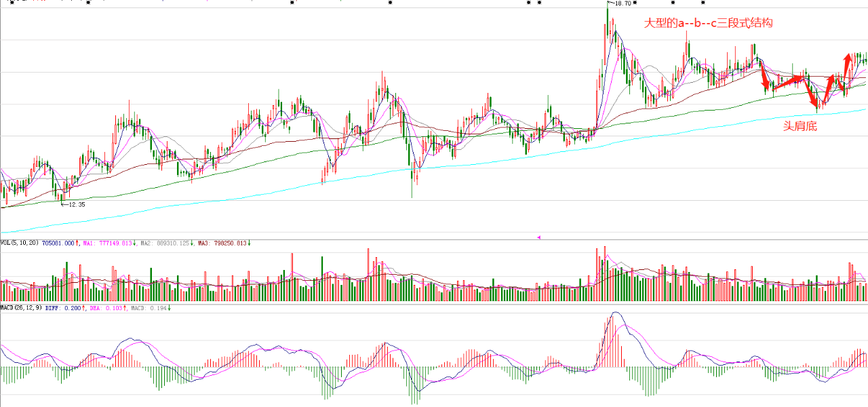868x407 pixels.
Task: Select the red a--b--c structure annotation text
Action: (x=708, y=23)
